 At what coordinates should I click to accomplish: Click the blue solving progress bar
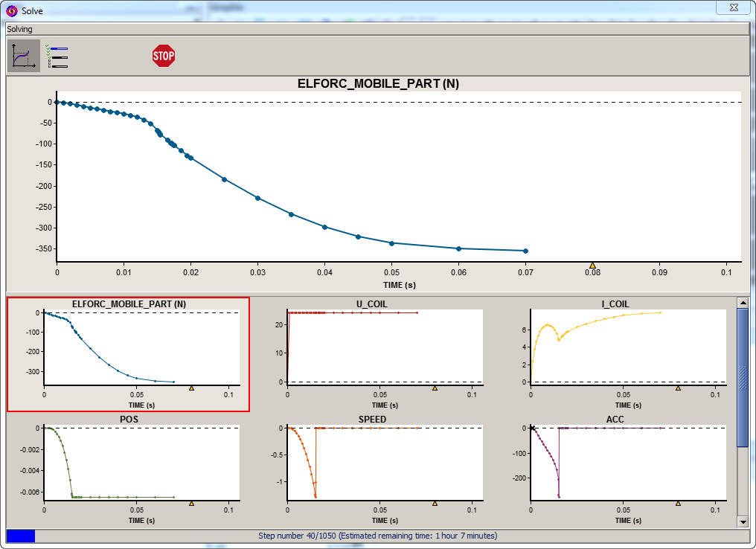coord(20,536)
